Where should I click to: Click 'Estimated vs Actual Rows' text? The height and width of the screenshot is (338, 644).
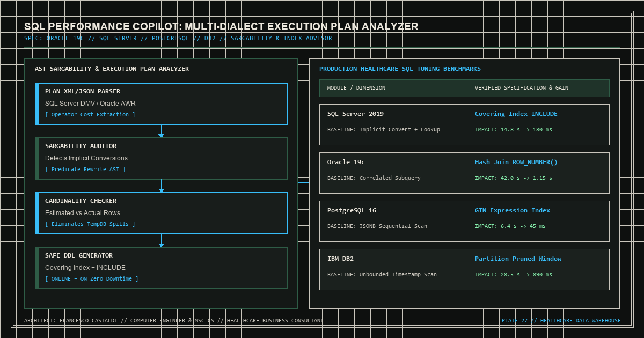pyautogui.click(x=83, y=212)
